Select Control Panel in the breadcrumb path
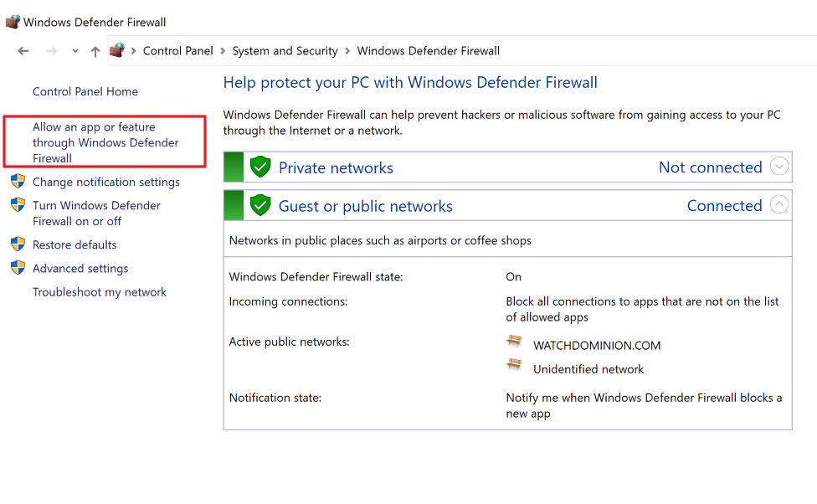Viewport: 817px width, 504px height. coord(177,51)
